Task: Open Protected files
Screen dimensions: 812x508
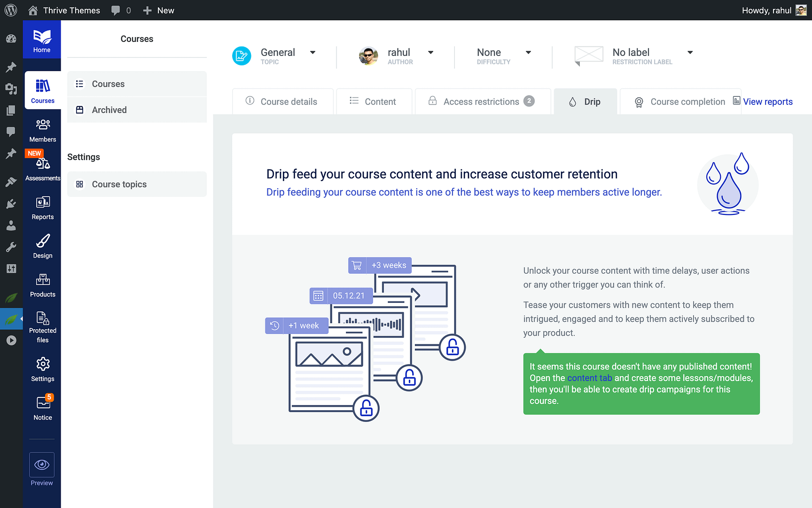Action: 42,325
